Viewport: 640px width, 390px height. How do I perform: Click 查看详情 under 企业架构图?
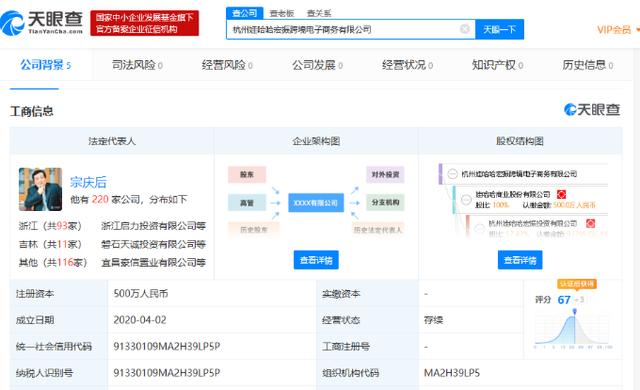[316, 260]
